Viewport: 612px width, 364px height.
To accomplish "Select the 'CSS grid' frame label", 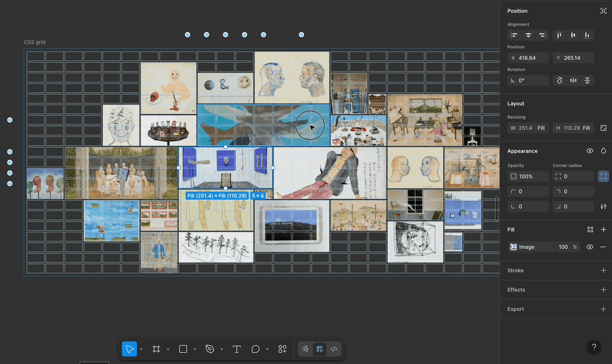I will tap(35, 42).
